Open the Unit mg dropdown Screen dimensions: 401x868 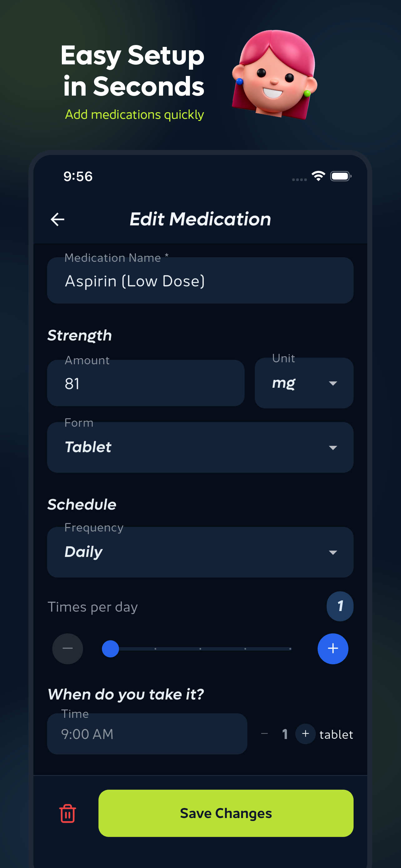304,383
